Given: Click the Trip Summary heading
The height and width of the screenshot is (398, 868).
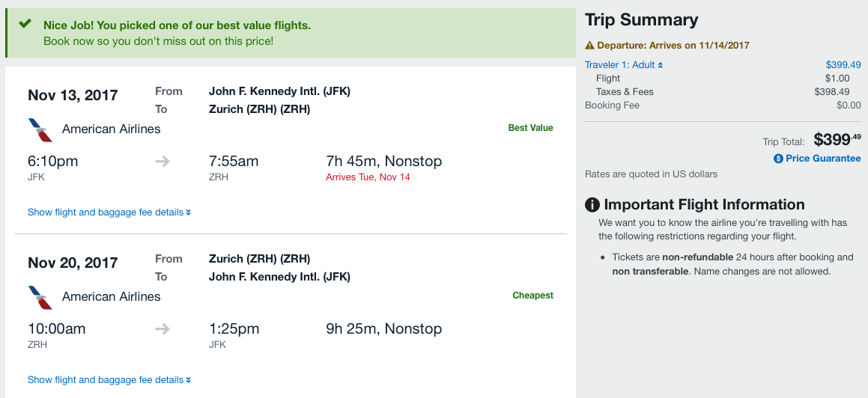Looking at the screenshot, I should (x=641, y=20).
